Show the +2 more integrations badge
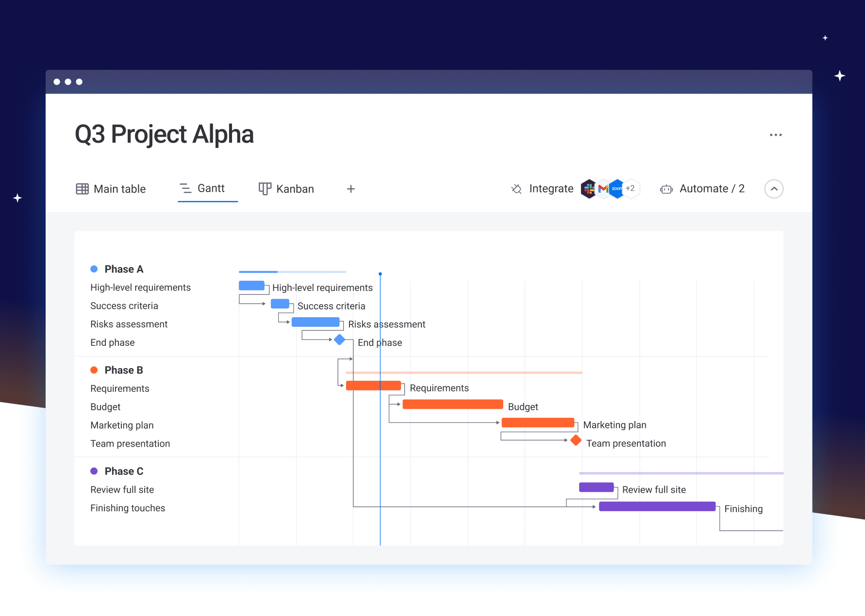 pyautogui.click(x=631, y=188)
